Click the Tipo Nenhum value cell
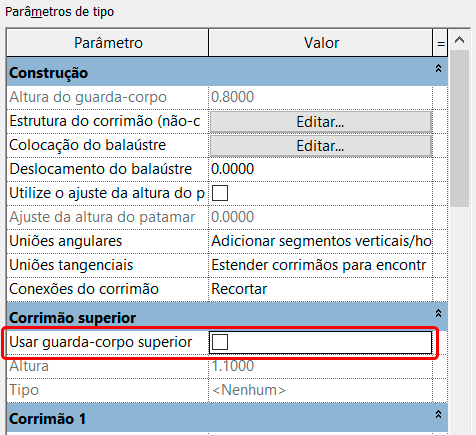This screenshot has height=435, width=476. tap(321, 390)
